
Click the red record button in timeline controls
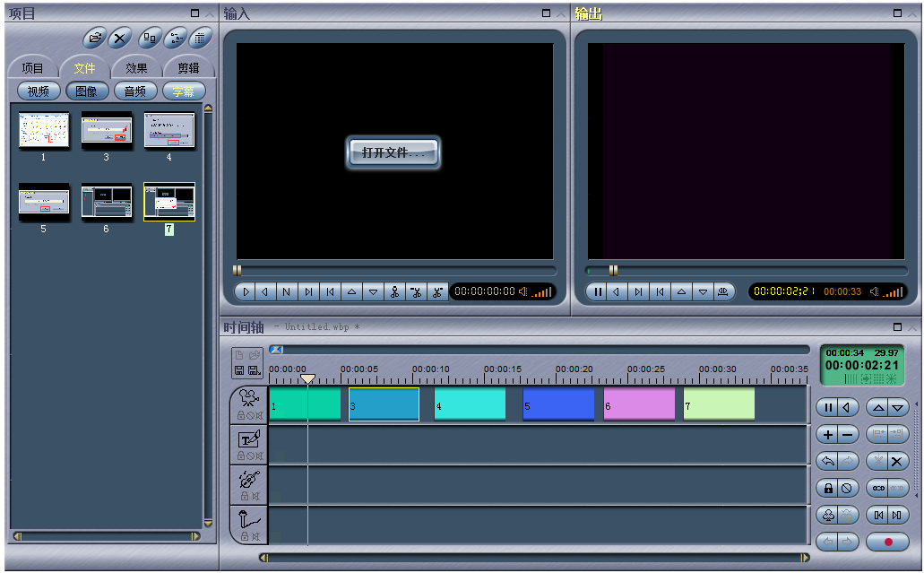888,542
